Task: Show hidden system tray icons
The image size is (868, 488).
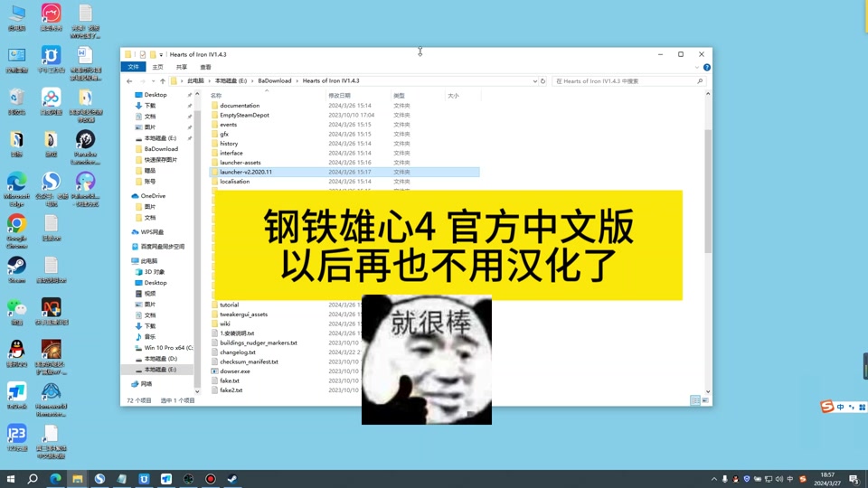Action: 714,479
